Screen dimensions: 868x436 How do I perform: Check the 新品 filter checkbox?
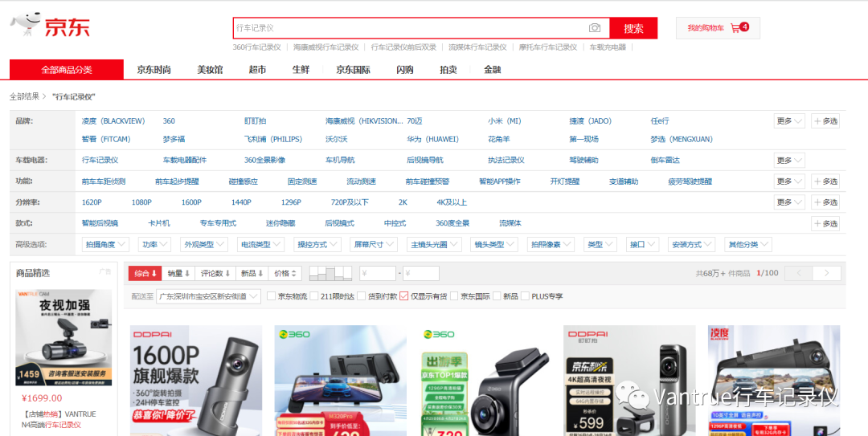(497, 296)
